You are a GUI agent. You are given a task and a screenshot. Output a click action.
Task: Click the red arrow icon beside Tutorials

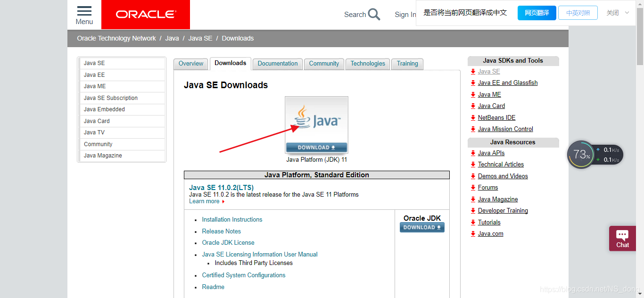coord(473,223)
